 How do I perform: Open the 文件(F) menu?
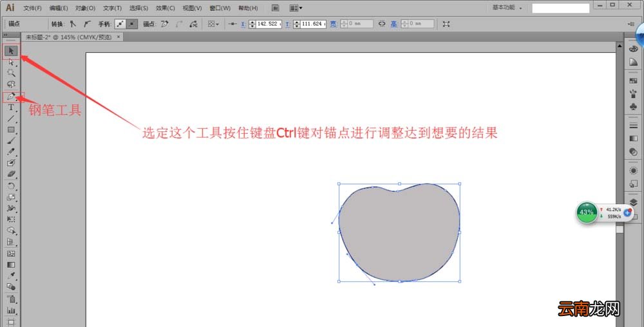coord(32,8)
